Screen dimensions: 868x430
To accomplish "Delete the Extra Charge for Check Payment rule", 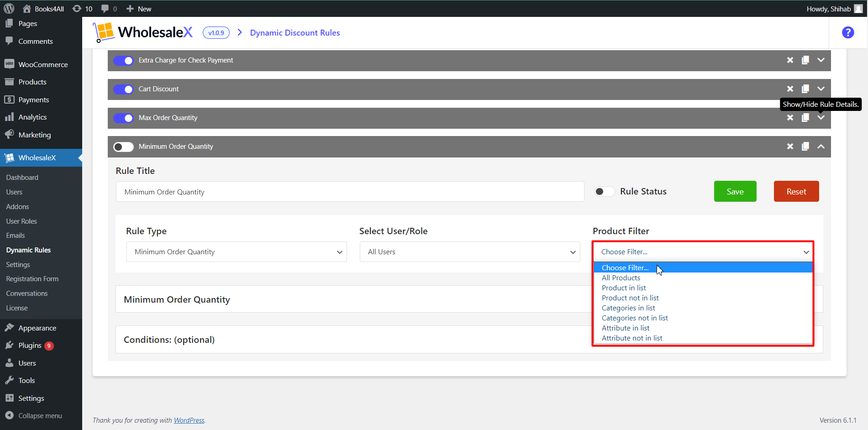I will [x=790, y=60].
